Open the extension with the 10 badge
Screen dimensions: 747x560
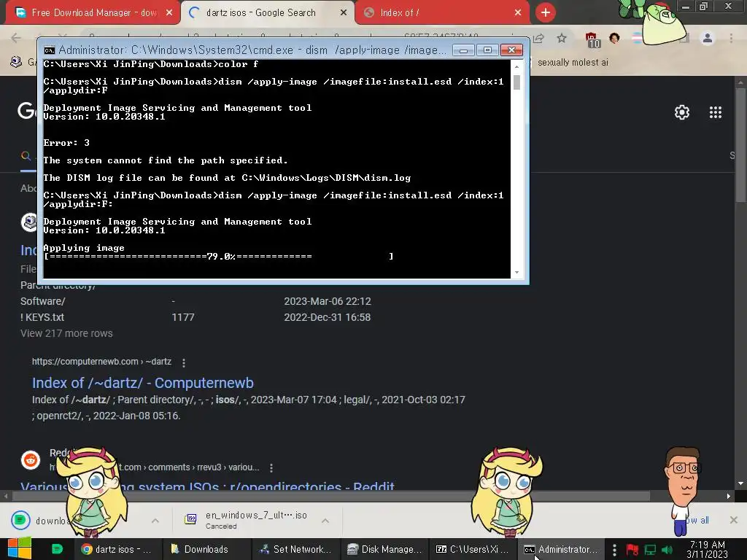(592, 39)
